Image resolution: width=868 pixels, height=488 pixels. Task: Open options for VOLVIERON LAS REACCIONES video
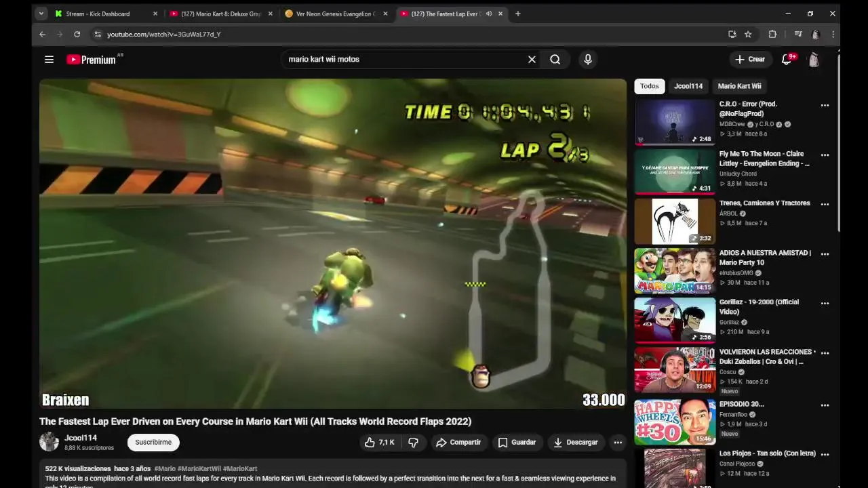point(825,353)
